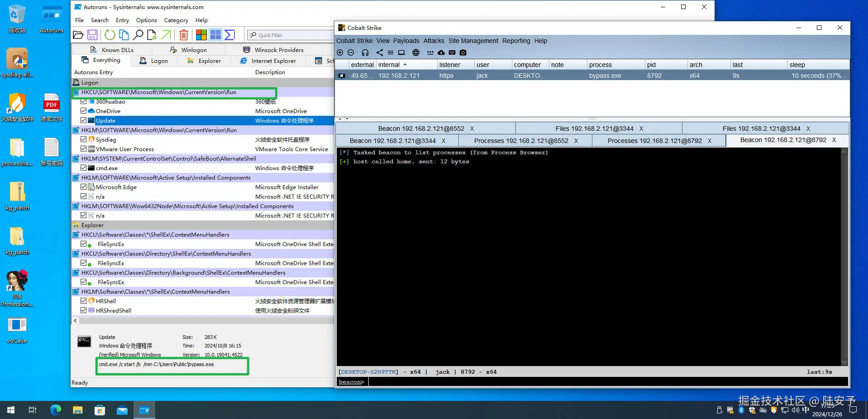868x419 pixels.
Task: Click the beacon command input line
Action: coord(608,382)
